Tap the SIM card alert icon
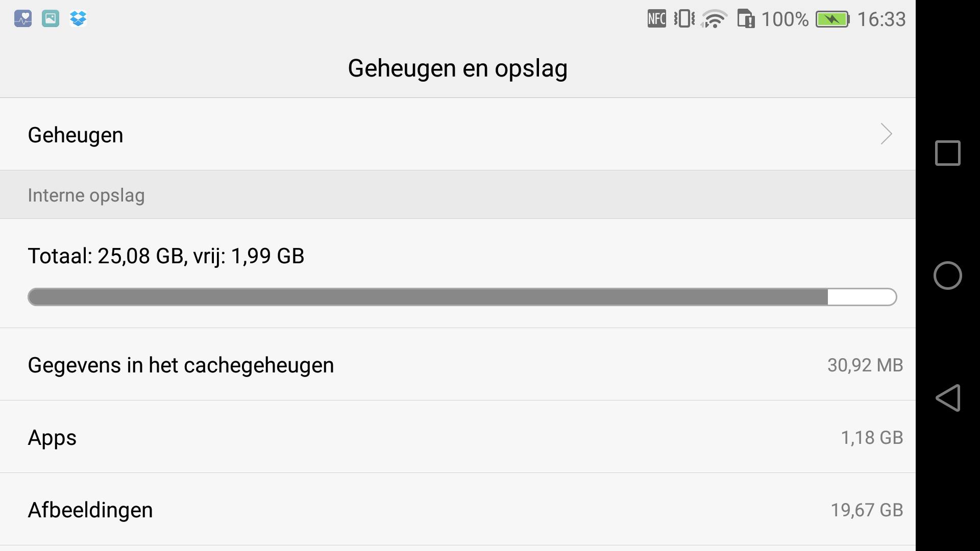Viewport: 980px width, 551px height. pos(746,19)
